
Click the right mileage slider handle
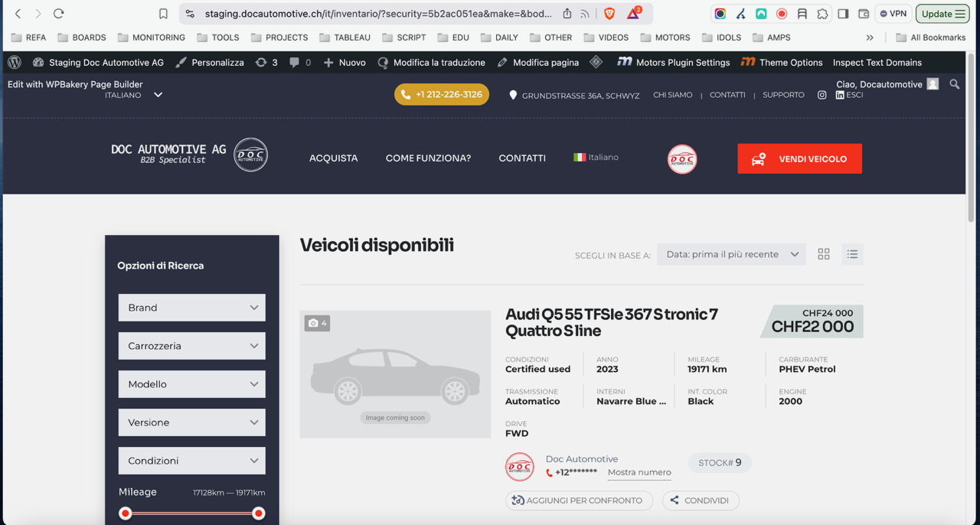pyautogui.click(x=259, y=514)
